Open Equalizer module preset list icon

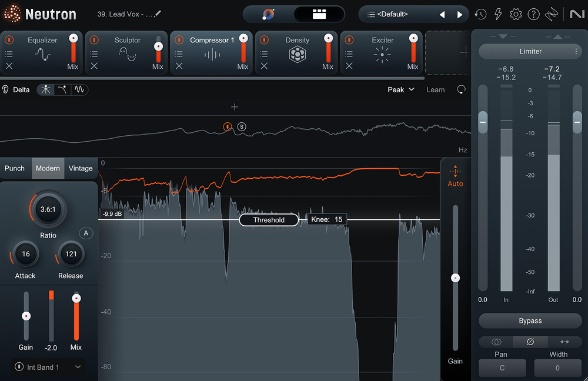coord(9,54)
